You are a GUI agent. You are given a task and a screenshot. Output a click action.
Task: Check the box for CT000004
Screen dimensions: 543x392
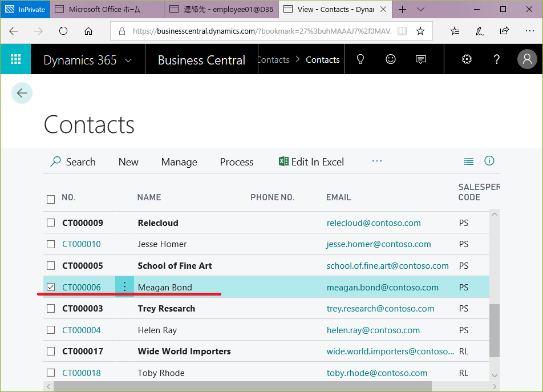point(51,330)
